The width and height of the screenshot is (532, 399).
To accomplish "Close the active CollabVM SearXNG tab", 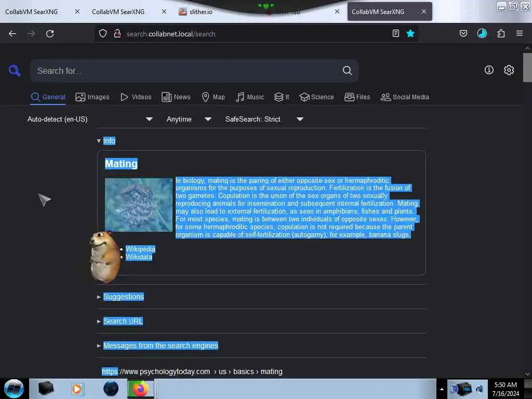I will click(x=424, y=11).
